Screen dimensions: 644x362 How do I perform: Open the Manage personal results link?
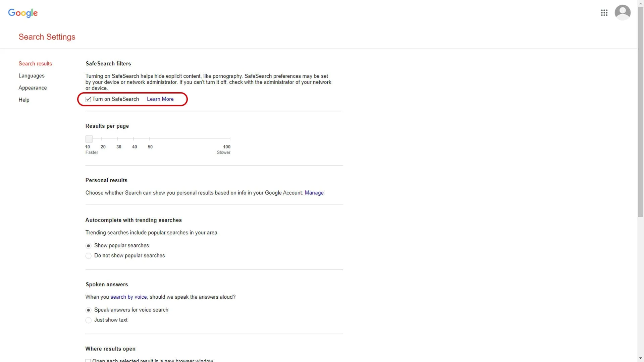tap(314, 193)
